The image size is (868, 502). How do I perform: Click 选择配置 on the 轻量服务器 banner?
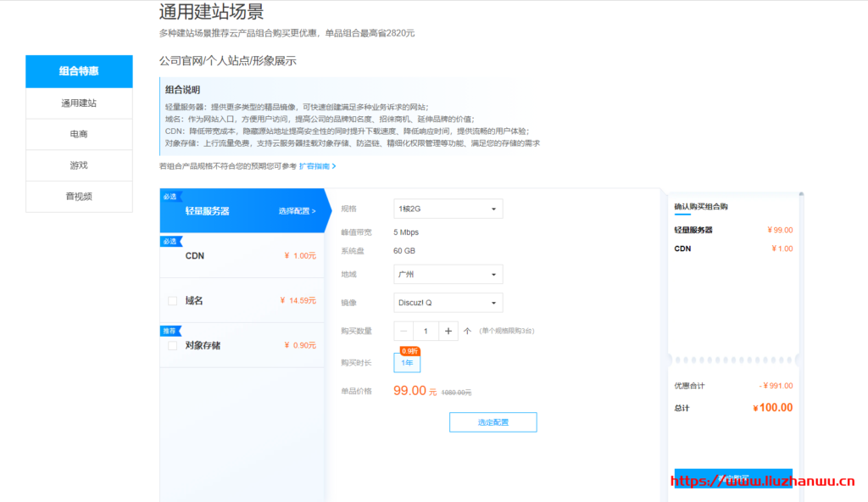pos(296,213)
